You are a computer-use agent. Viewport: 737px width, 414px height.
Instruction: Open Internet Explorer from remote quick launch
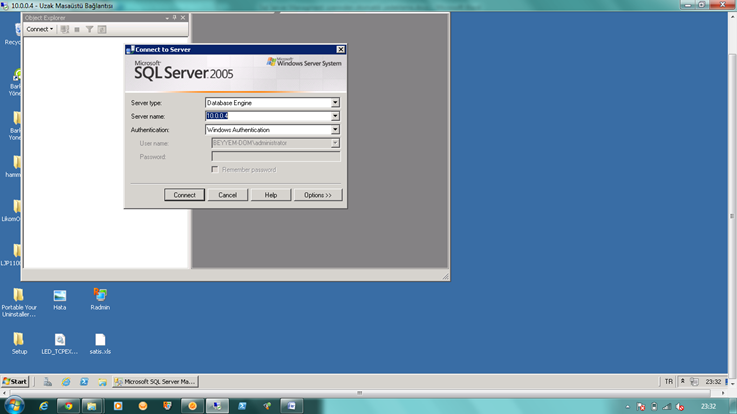coord(66,382)
